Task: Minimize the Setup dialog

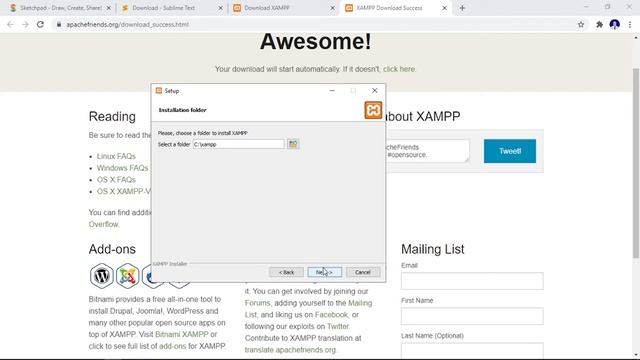Action: click(x=332, y=91)
